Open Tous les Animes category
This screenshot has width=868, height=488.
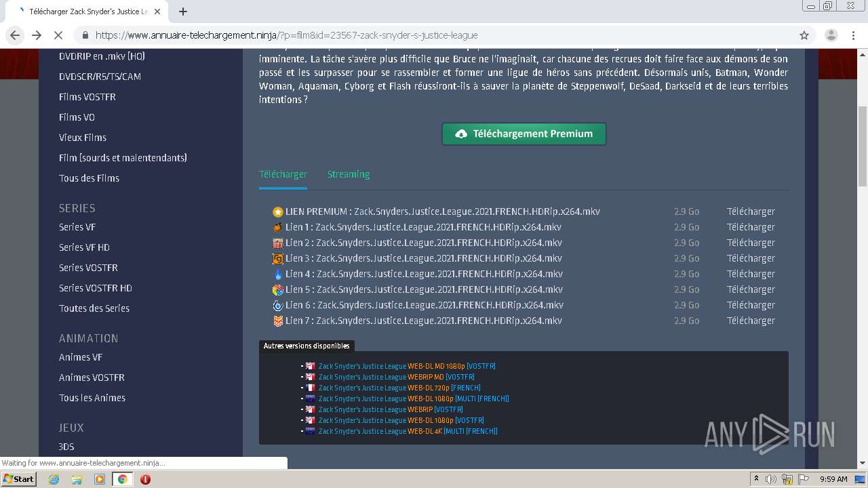(92, 398)
